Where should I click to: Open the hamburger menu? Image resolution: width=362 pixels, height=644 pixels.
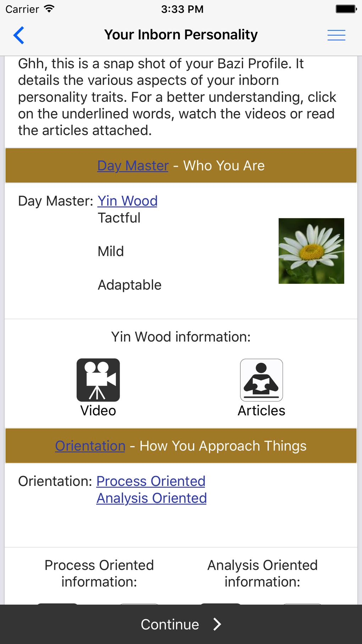(336, 35)
